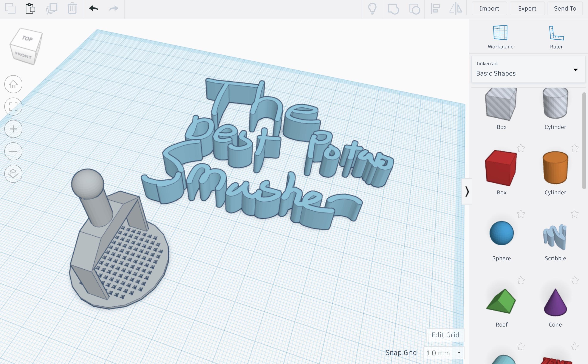Click the Ungroup shapes icon

(415, 9)
